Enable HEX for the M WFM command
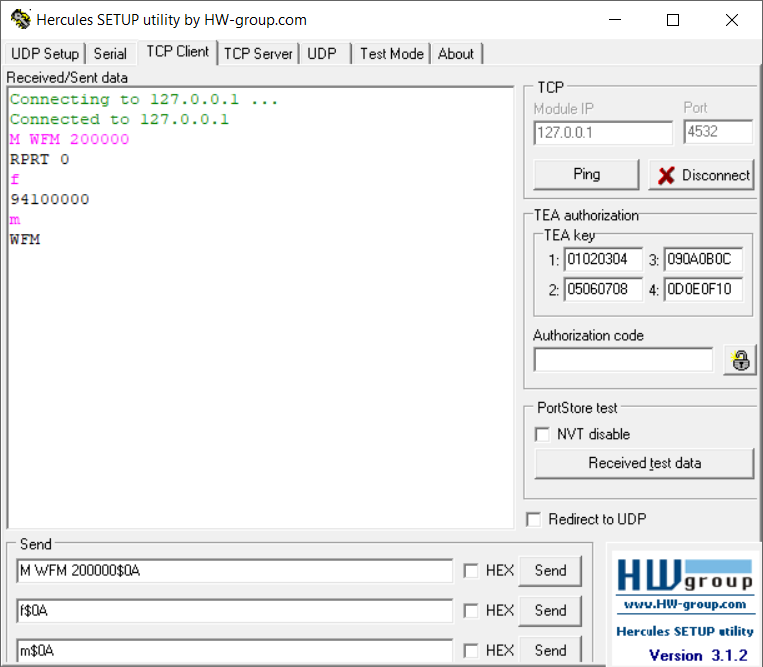This screenshot has width=763, height=667. pyautogui.click(x=471, y=571)
